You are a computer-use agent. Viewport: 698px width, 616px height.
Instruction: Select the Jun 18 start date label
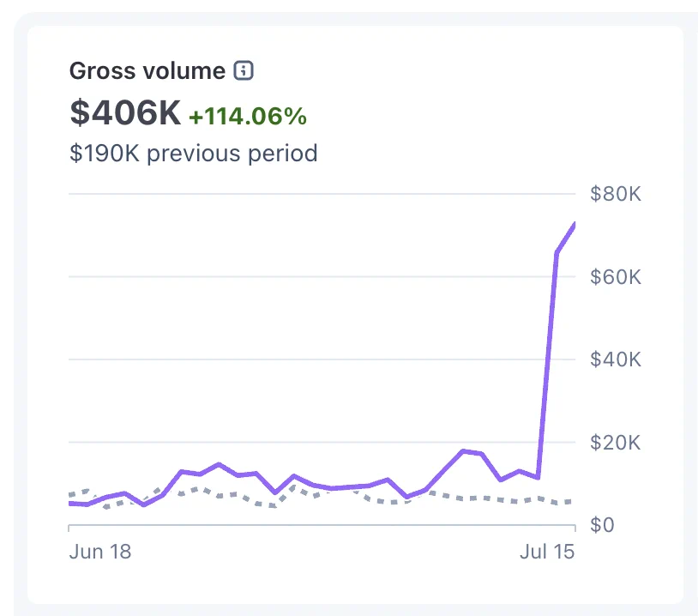(100, 552)
